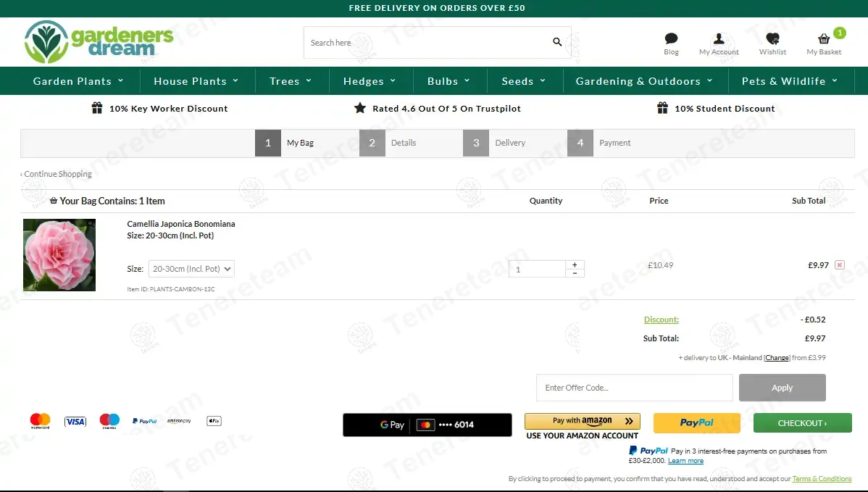Click Pay with Amazon button
The image size is (868, 492).
point(583,421)
